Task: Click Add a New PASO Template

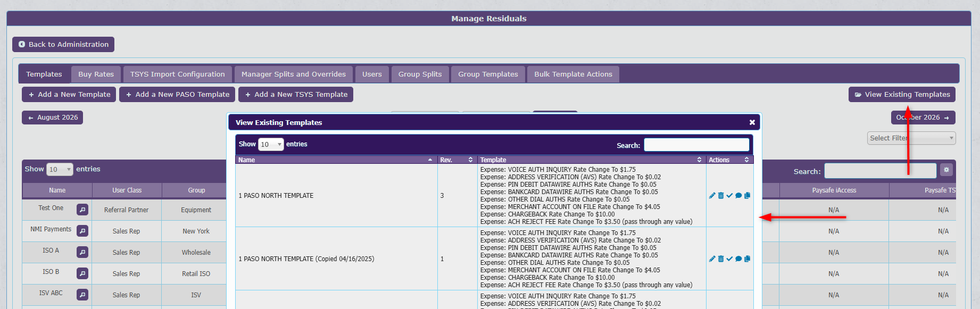Action: tap(177, 95)
